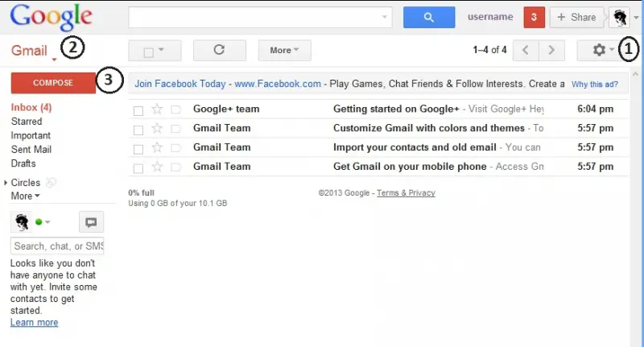This screenshot has width=644, height=347.
Task: Open the Starred folder
Action: click(x=27, y=122)
